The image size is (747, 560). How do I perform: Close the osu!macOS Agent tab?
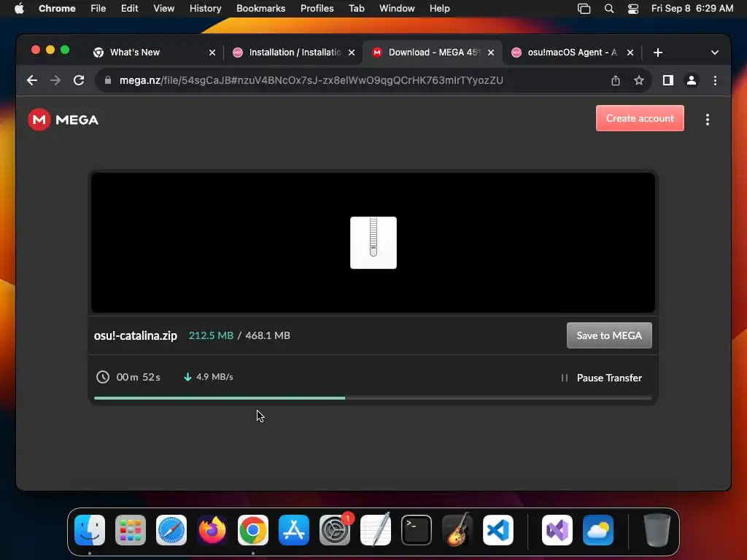[630, 52]
